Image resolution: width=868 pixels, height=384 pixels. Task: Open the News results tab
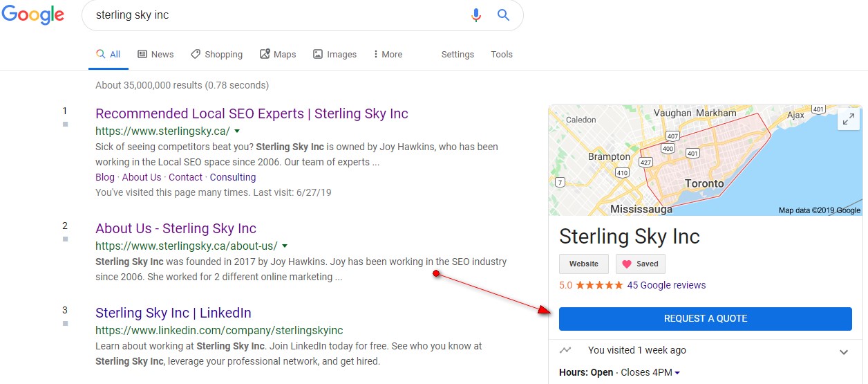click(155, 54)
